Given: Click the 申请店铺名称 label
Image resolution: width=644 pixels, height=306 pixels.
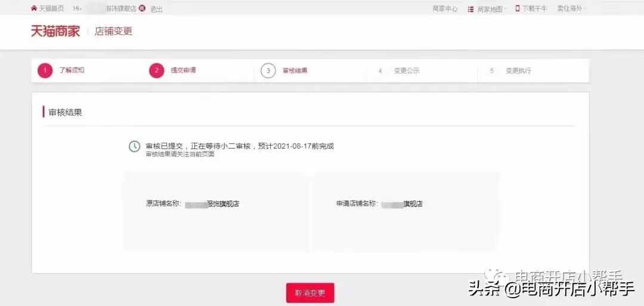Looking at the screenshot, I should 357,204.
